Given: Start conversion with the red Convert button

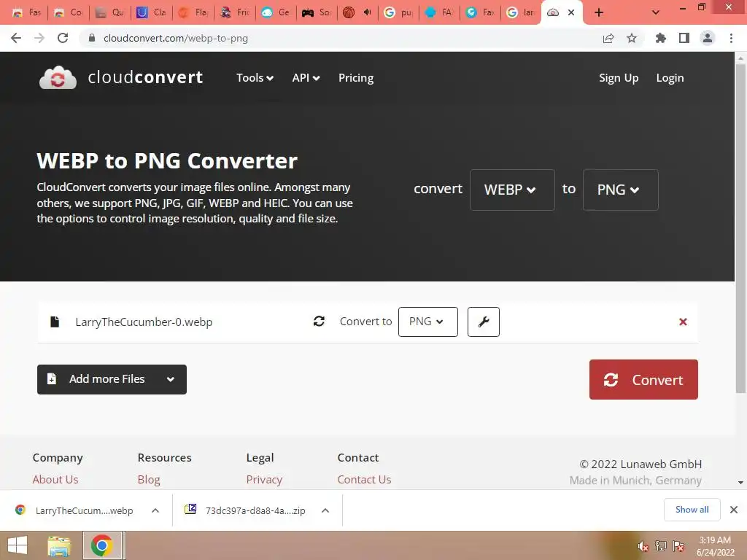Looking at the screenshot, I should click(643, 379).
